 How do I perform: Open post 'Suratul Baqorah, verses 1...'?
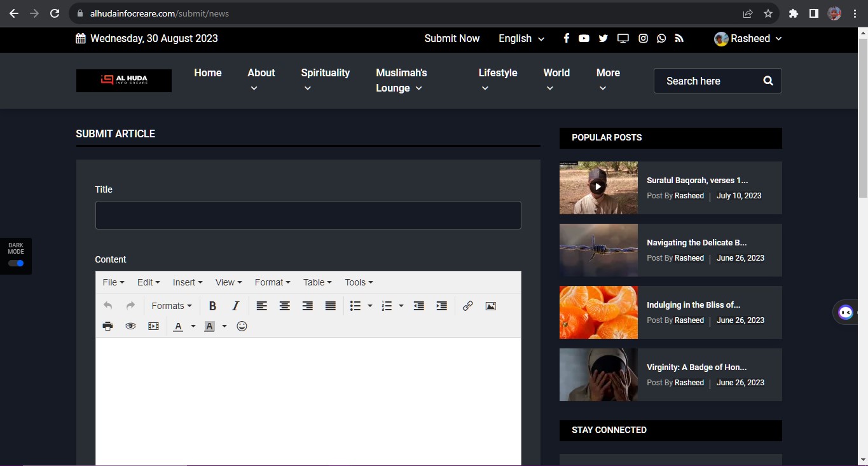(x=697, y=181)
